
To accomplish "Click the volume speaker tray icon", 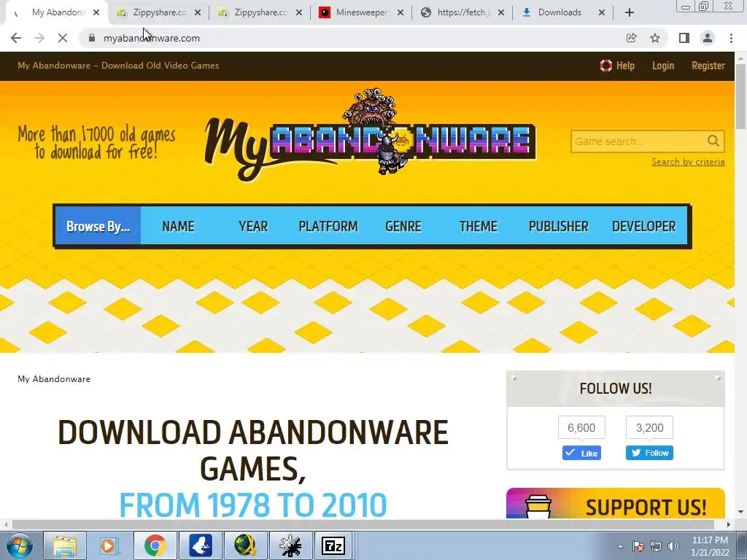I will (673, 546).
